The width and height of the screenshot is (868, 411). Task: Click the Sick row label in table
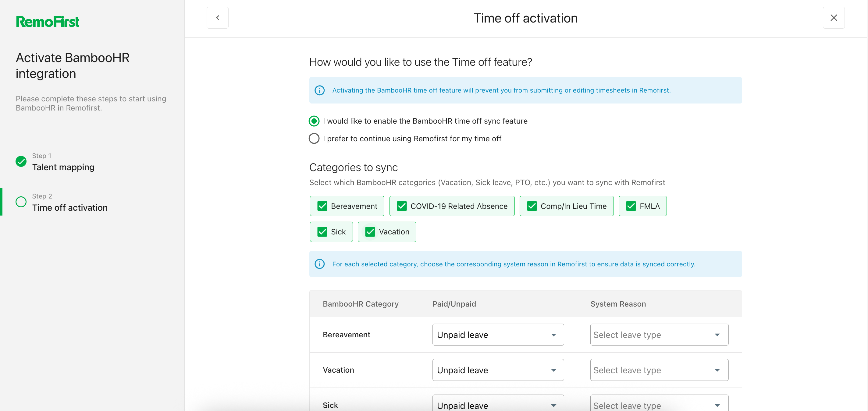point(330,405)
